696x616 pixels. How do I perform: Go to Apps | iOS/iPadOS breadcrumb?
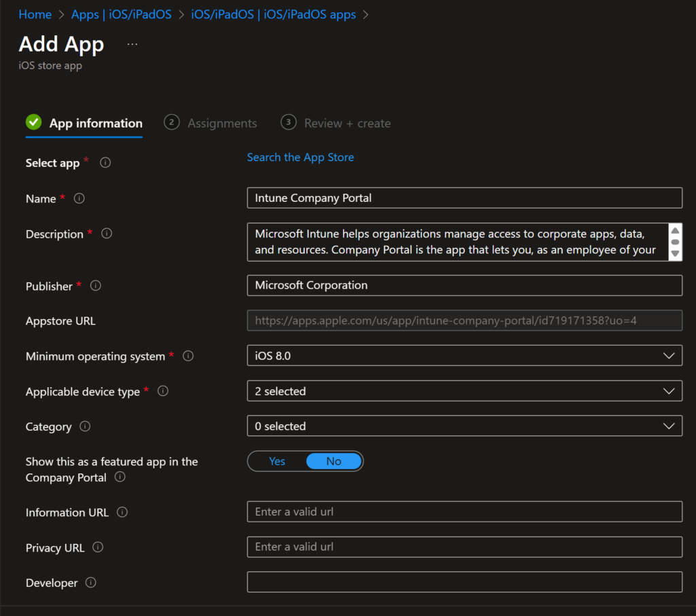(121, 14)
